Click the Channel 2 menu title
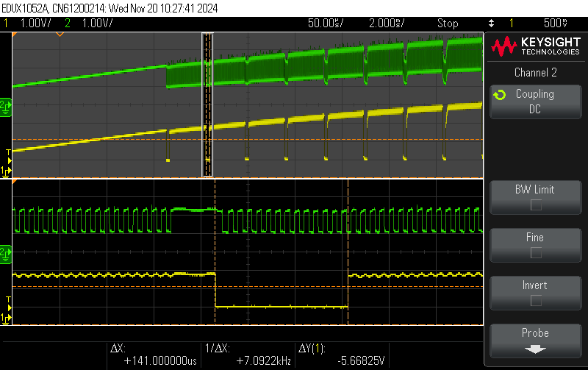588x370 pixels. coord(536,72)
